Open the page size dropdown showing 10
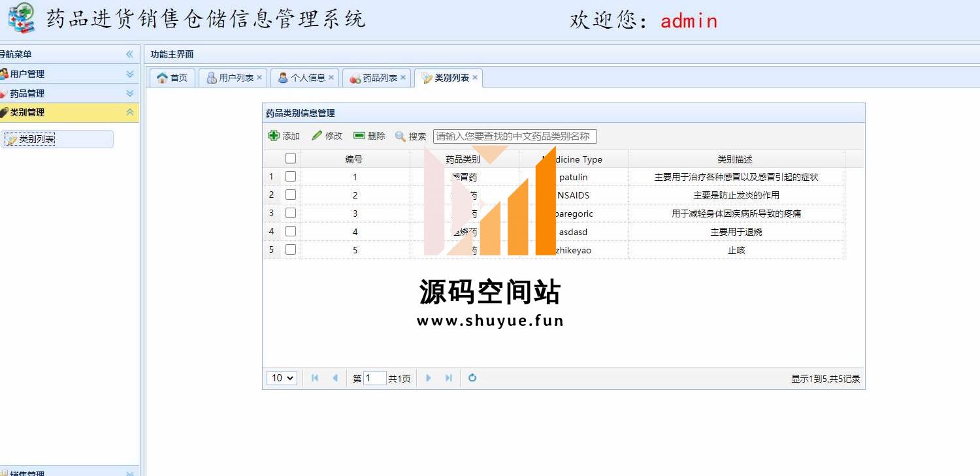Screen dimensions: 980x476 [x=282, y=378]
